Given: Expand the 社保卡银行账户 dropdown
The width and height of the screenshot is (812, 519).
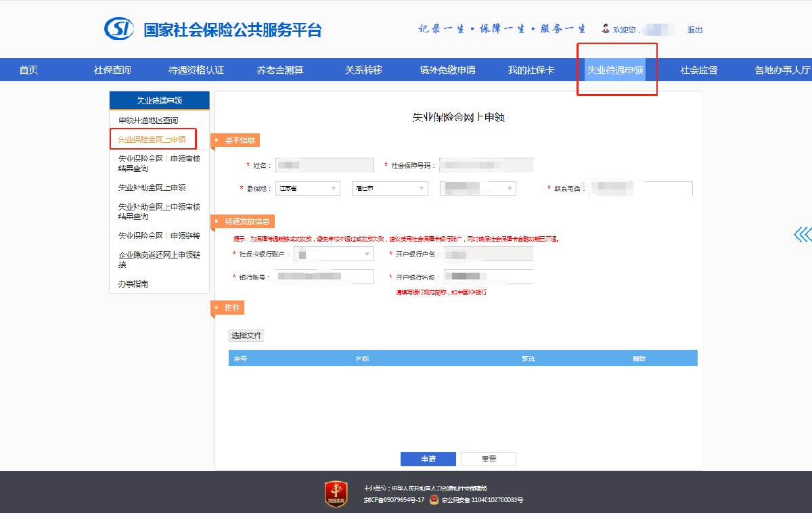Looking at the screenshot, I should 334,254.
